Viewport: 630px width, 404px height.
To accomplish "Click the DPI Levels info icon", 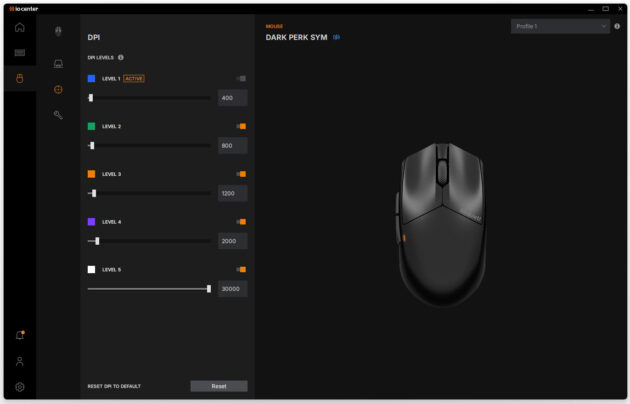I will pyautogui.click(x=121, y=57).
